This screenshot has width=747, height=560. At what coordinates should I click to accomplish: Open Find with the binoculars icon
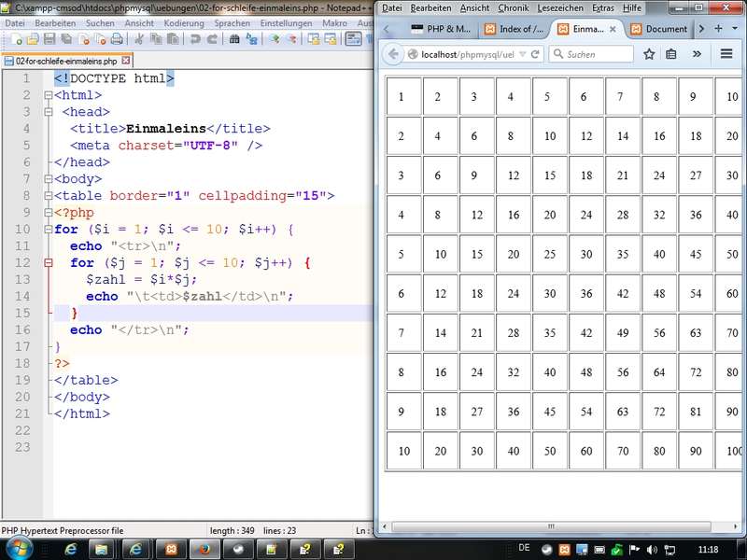point(234,39)
